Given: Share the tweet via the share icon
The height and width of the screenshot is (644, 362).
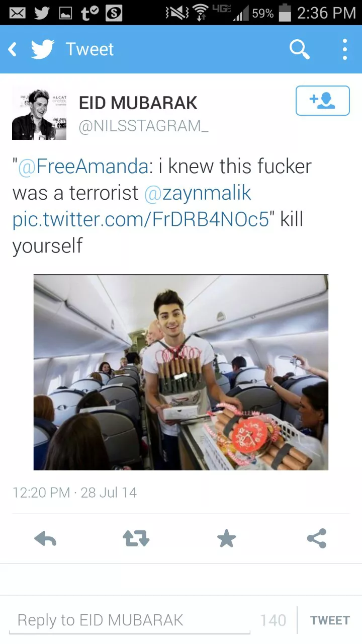Looking at the screenshot, I should (x=317, y=538).
